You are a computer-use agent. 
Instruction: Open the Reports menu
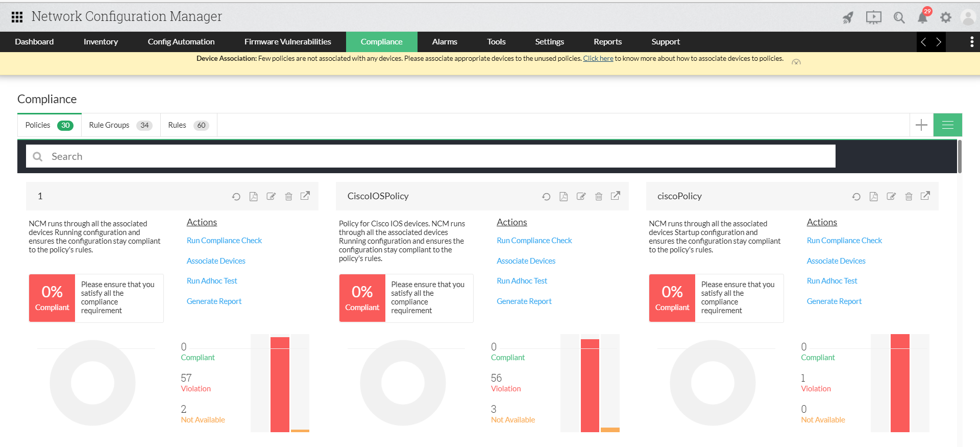(x=608, y=42)
